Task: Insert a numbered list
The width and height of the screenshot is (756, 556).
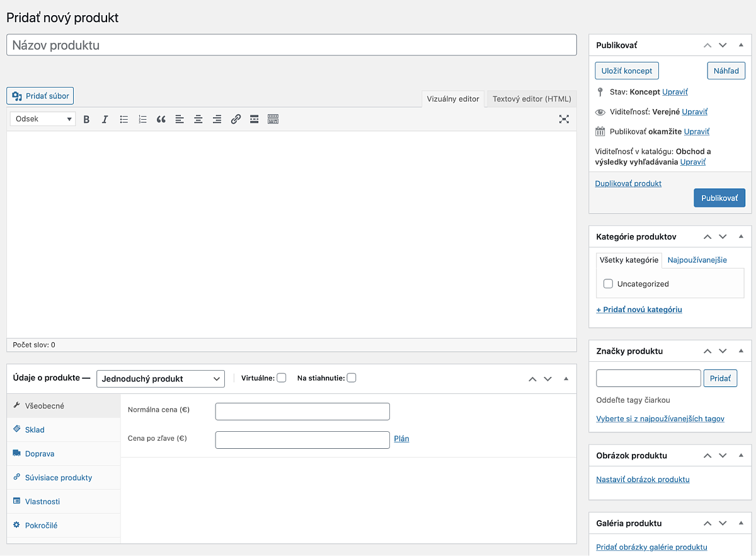Action: pos(142,119)
